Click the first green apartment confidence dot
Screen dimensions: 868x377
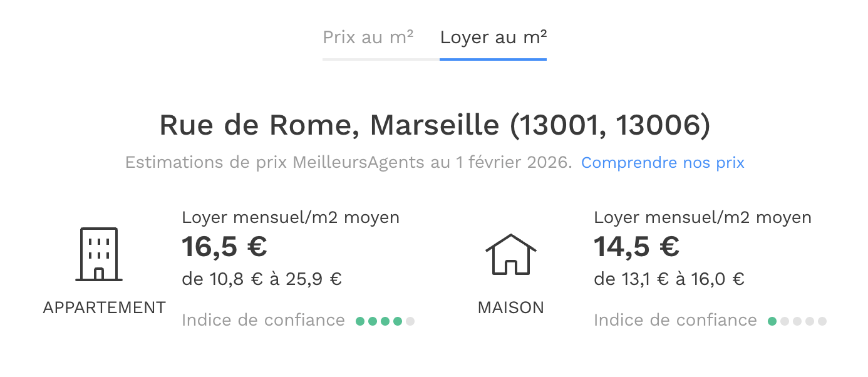pos(360,321)
